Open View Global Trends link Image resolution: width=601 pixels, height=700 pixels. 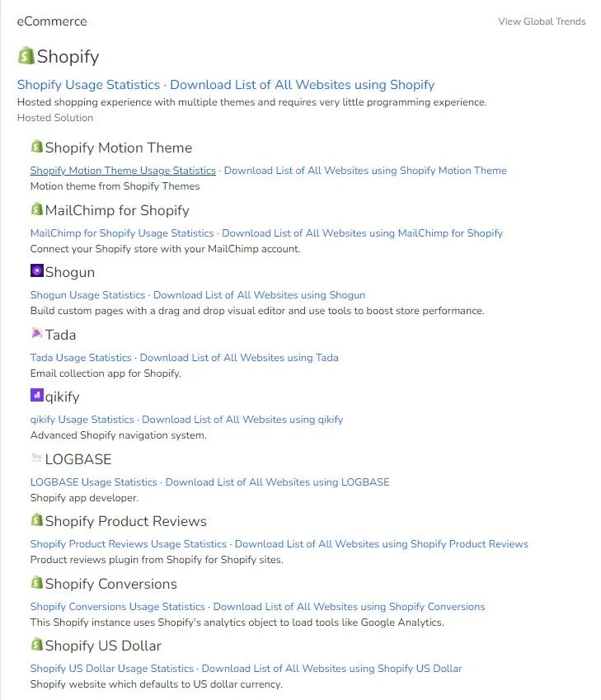pyautogui.click(x=542, y=21)
